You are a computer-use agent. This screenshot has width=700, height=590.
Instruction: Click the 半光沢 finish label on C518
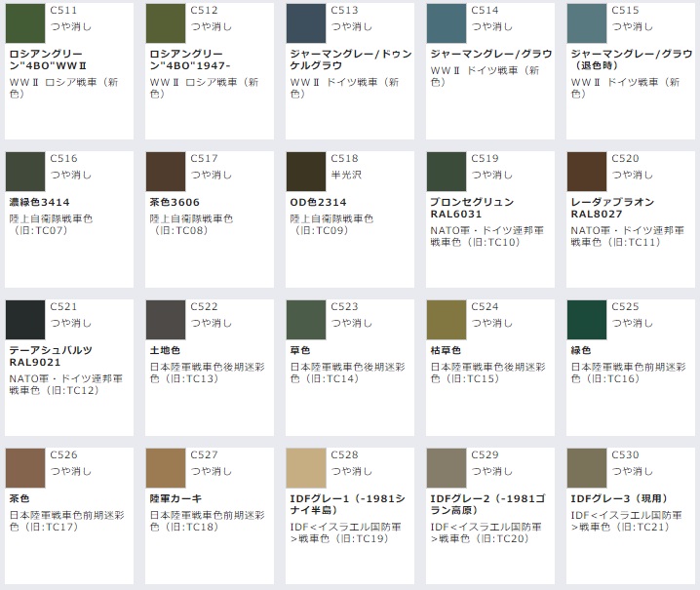click(x=346, y=176)
